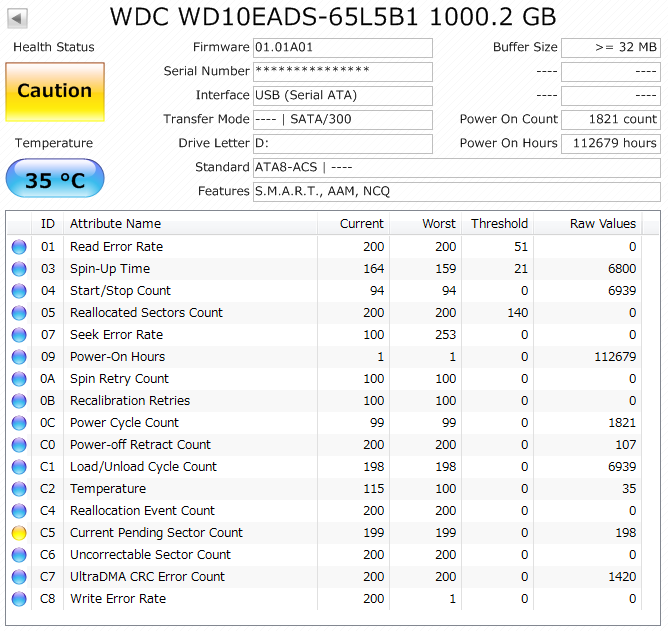Click the Reallocated Sectors Count attribute name
Image resolution: width=668 pixels, height=631 pixels.
click(146, 313)
